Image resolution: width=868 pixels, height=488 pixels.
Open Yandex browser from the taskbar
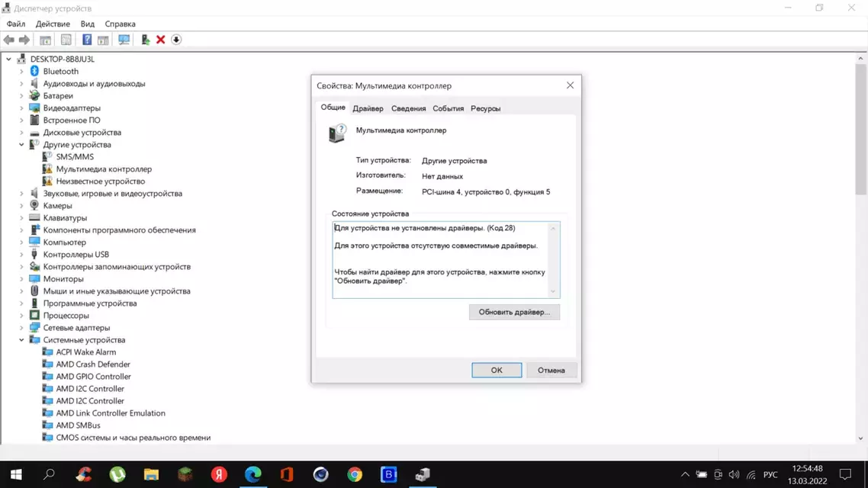tap(219, 474)
